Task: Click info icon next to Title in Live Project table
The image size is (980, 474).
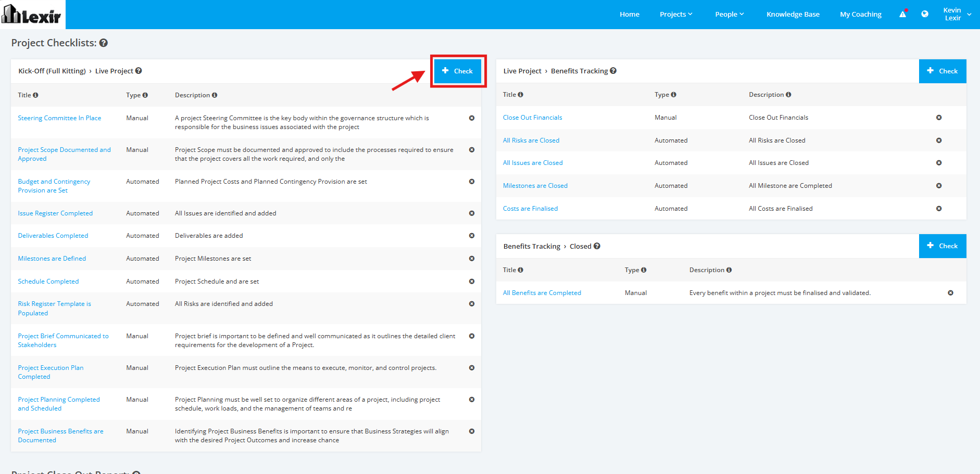Action: tap(521, 95)
